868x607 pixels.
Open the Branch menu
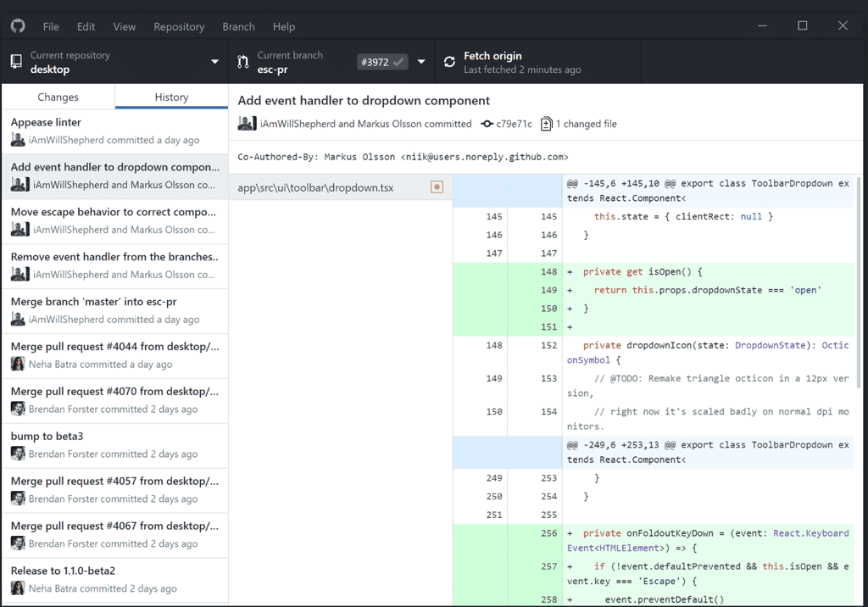238,26
